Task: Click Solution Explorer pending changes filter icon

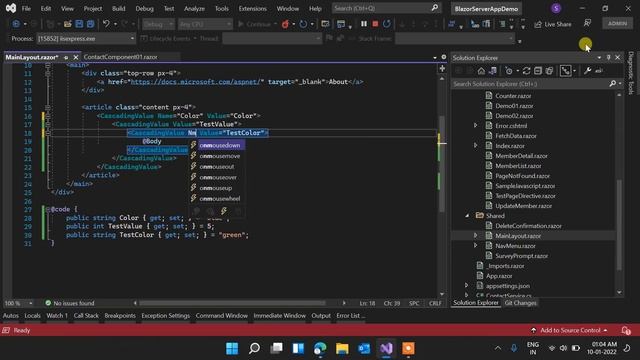Action: 509,71
